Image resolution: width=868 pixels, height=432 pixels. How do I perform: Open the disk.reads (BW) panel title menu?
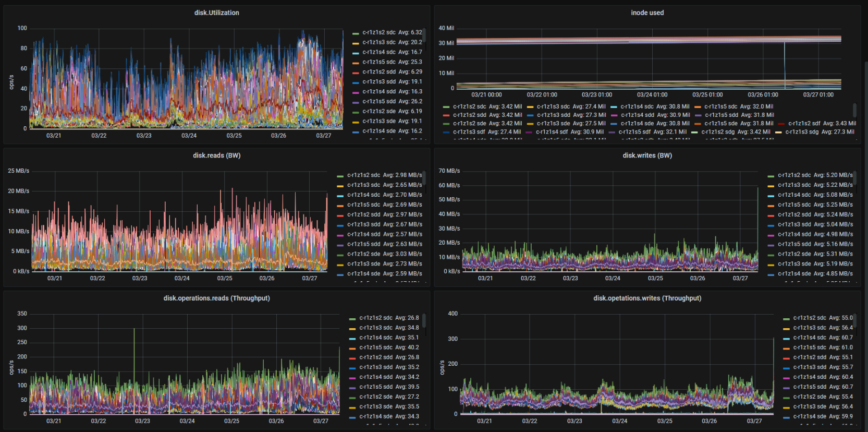(x=216, y=155)
